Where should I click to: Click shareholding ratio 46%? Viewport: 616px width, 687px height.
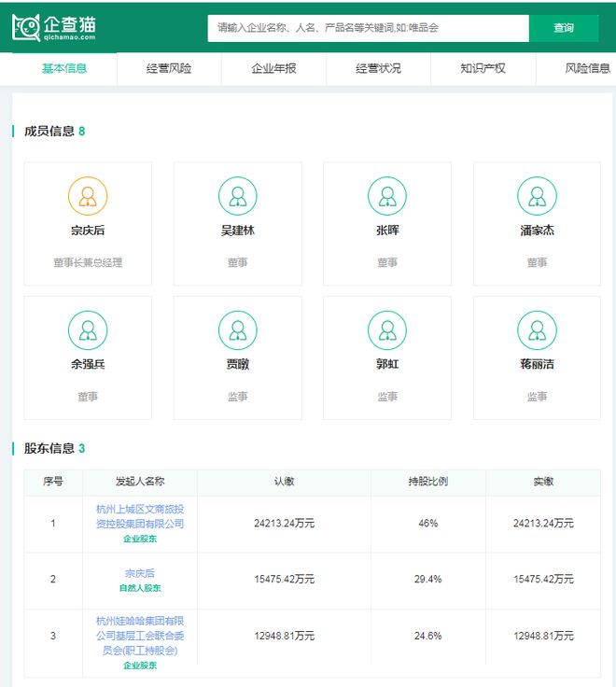[x=428, y=523]
